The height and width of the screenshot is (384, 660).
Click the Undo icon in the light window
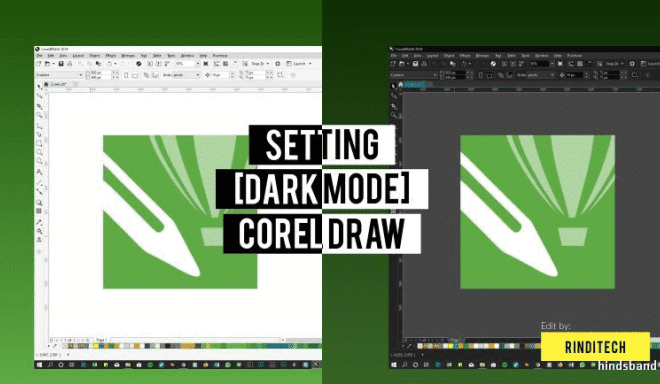tap(109, 64)
